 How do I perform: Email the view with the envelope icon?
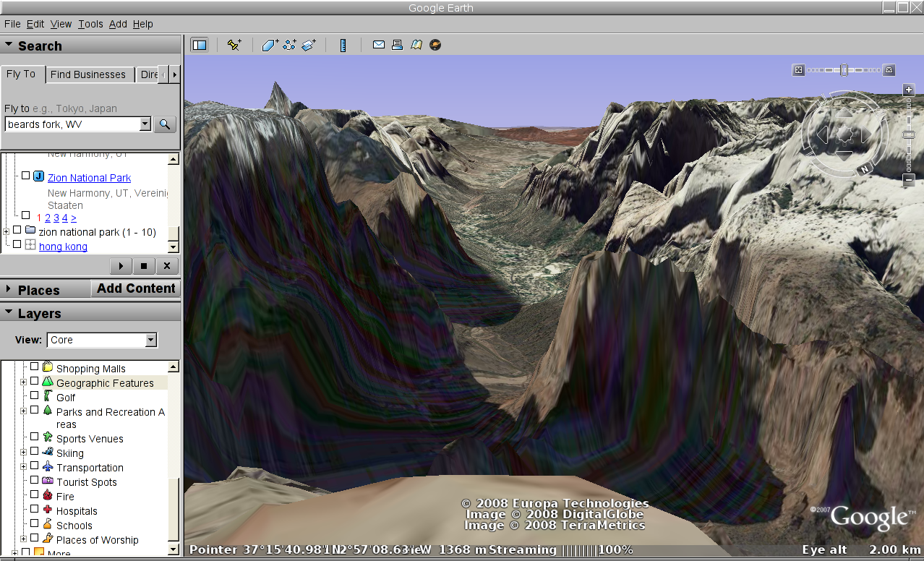point(378,45)
